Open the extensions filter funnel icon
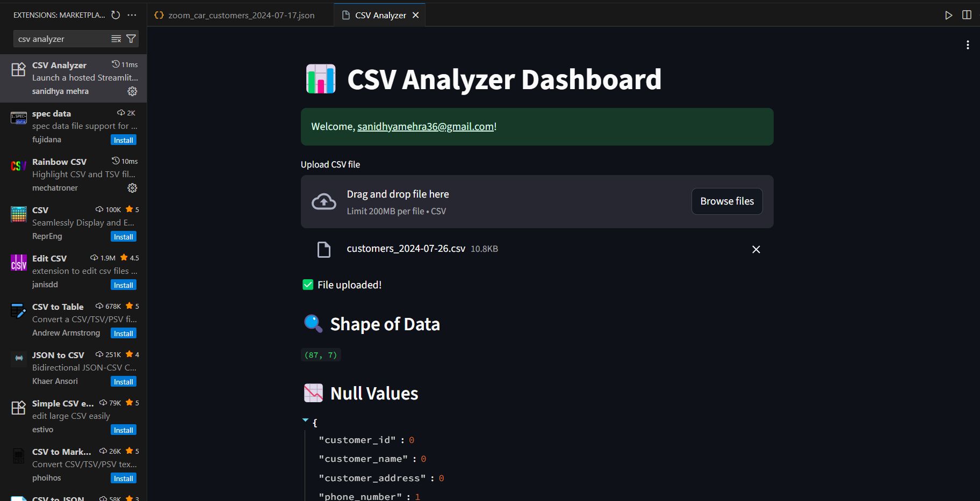Screen dimensions: 980x501 pos(131,38)
